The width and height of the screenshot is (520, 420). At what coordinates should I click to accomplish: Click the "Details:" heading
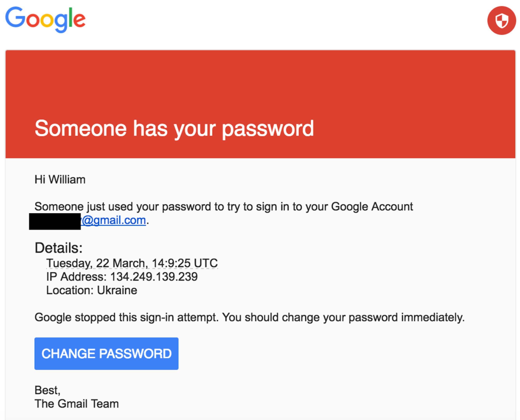[59, 248]
